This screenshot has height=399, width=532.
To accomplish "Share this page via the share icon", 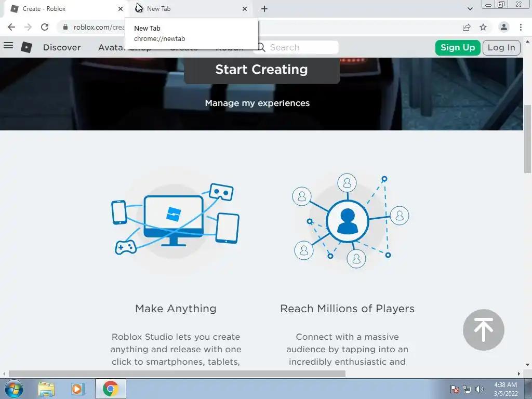I will tap(467, 27).
